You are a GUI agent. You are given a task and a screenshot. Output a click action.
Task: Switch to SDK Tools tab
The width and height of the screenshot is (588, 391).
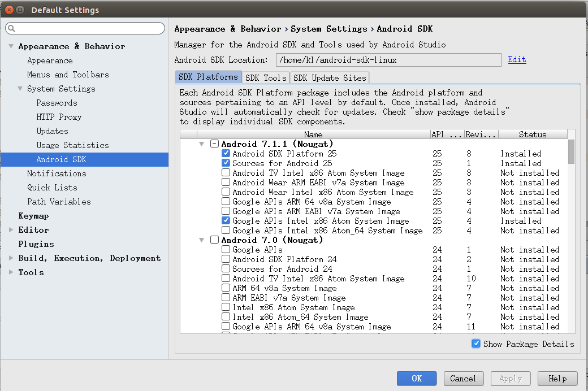click(x=266, y=77)
